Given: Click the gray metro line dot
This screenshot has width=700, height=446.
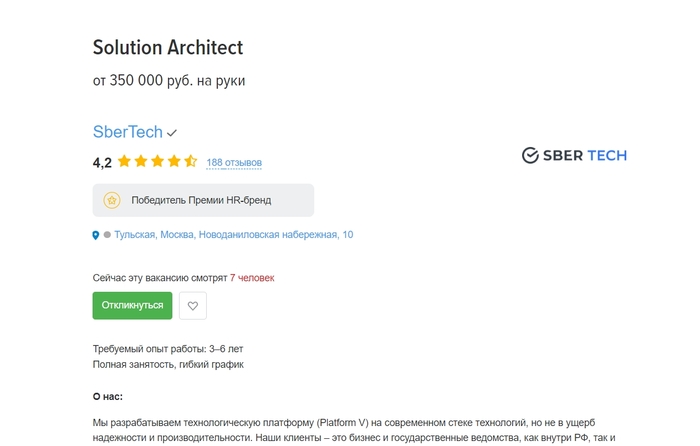Looking at the screenshot, I should point(107,235).
